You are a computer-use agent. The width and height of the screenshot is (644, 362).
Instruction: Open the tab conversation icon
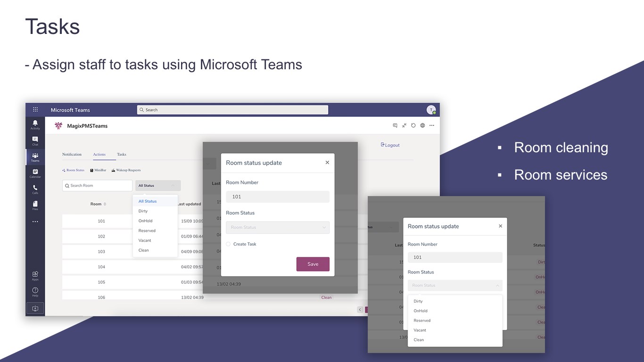[x=395, y=125]
